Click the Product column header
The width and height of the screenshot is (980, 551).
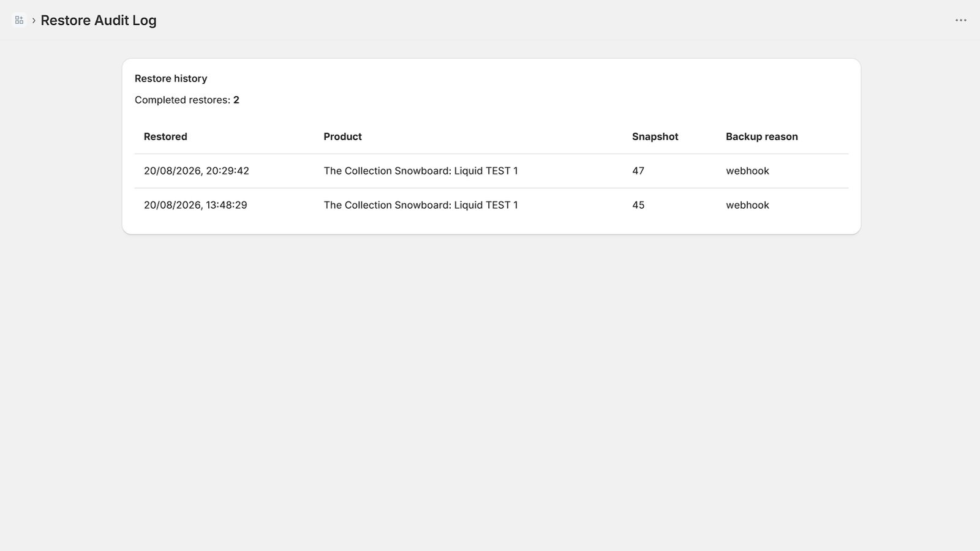click(342, 137)
